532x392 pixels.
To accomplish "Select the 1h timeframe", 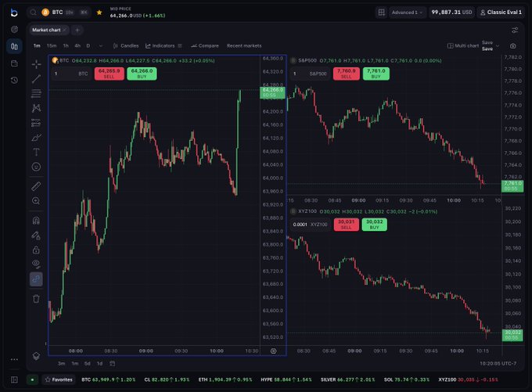I will 66,46.
